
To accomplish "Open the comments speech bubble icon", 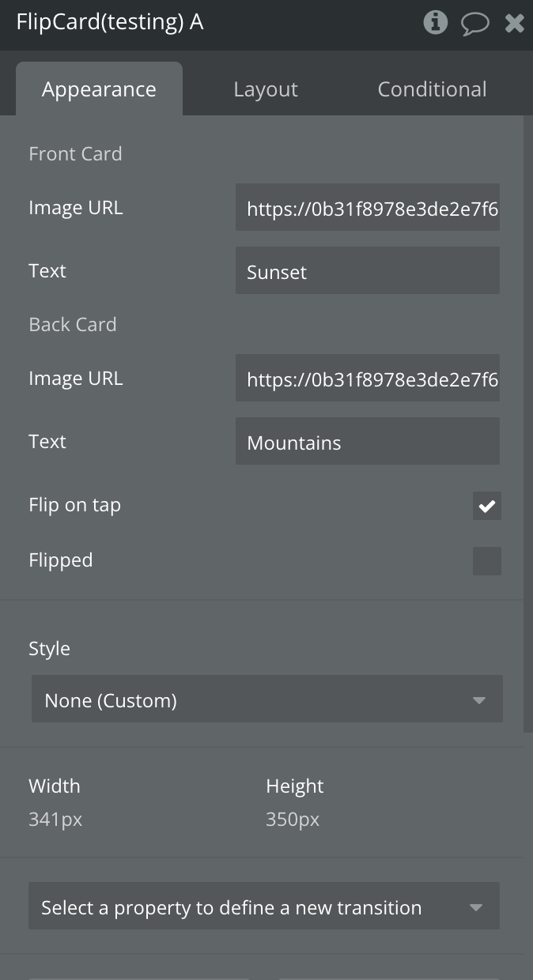I will click(x=474, y=24).
